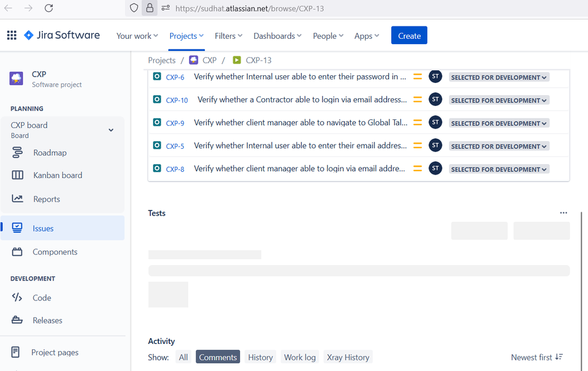588x371 pixels.
Task: Click 'Verify whether client manager able to navigate' summary
Action: 300,122
